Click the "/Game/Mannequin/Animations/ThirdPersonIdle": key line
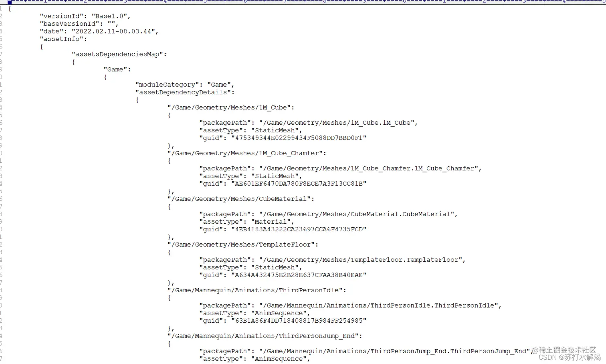This screenshot has width=606, height=364. coord(257,291)
